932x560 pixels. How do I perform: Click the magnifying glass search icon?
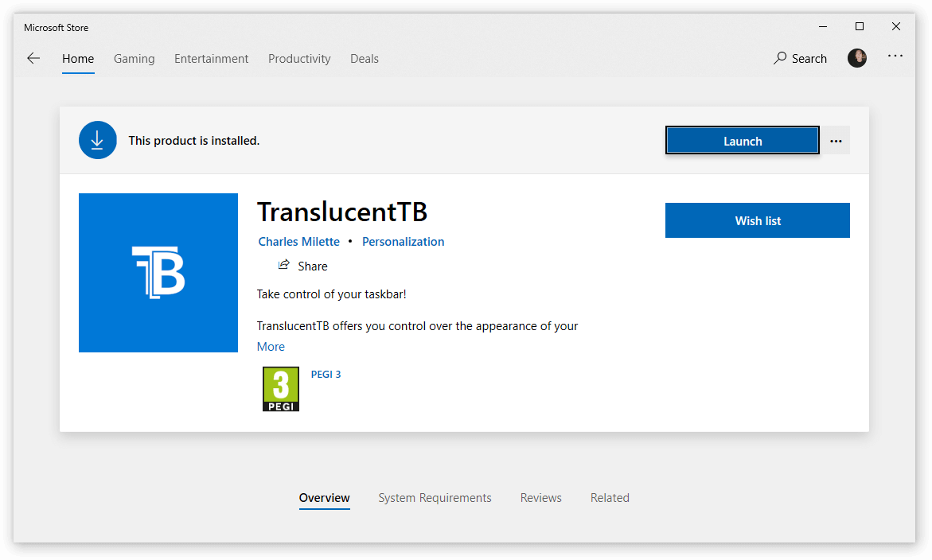780,58
